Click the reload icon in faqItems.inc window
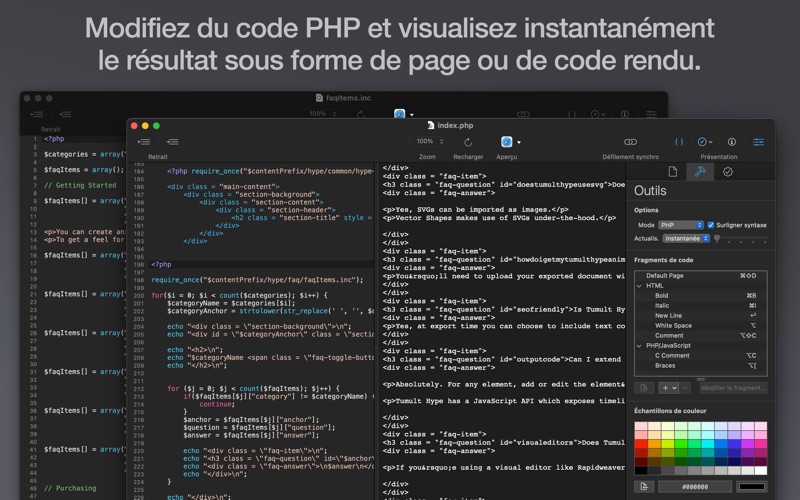 [361, 114]
